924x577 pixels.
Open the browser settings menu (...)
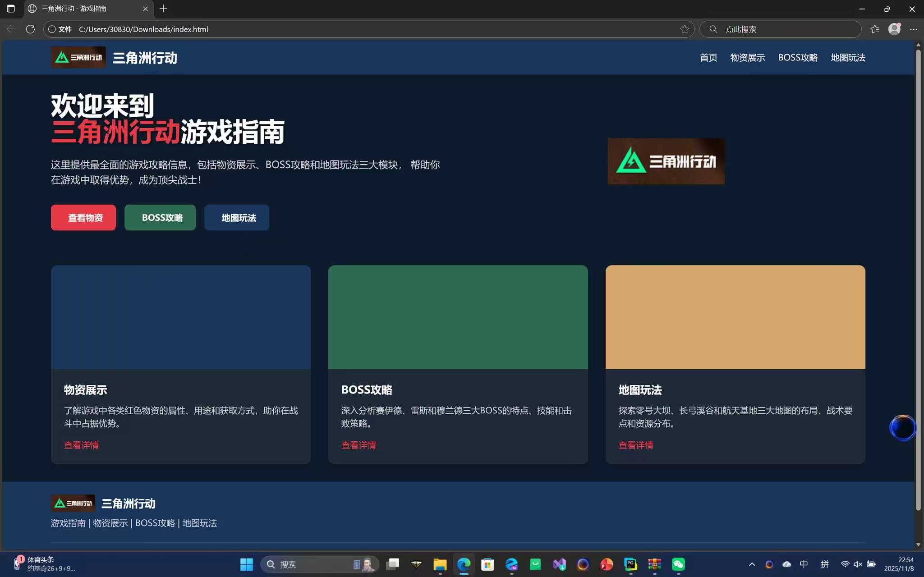pyautogui.click(x=914, y=29)
